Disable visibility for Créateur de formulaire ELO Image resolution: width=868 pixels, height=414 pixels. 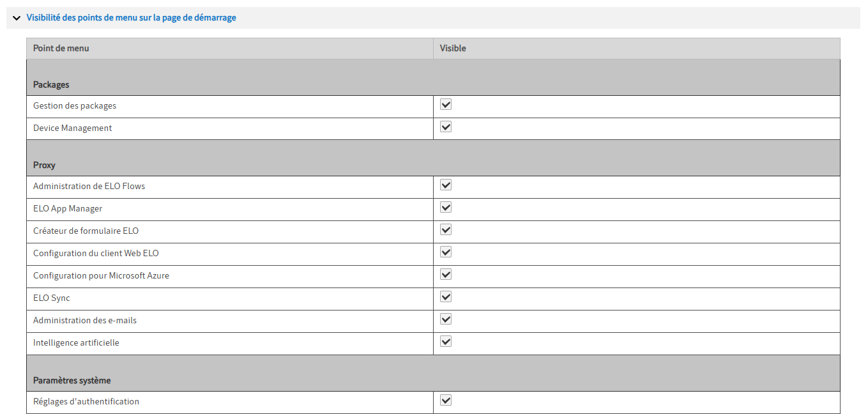(x=445, y=229)
